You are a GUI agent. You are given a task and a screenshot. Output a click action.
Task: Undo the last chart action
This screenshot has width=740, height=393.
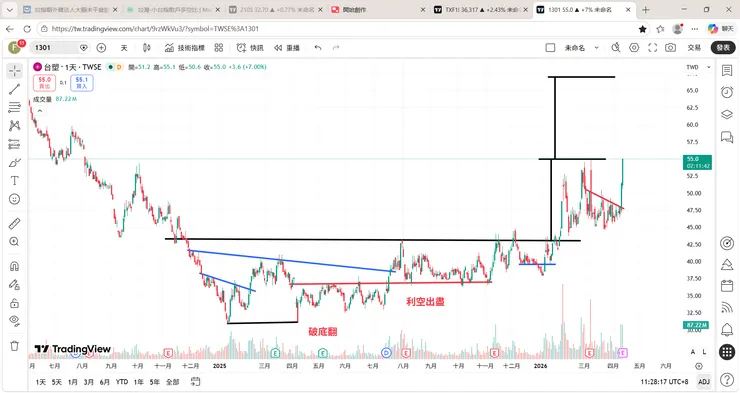tap(318, 48)
